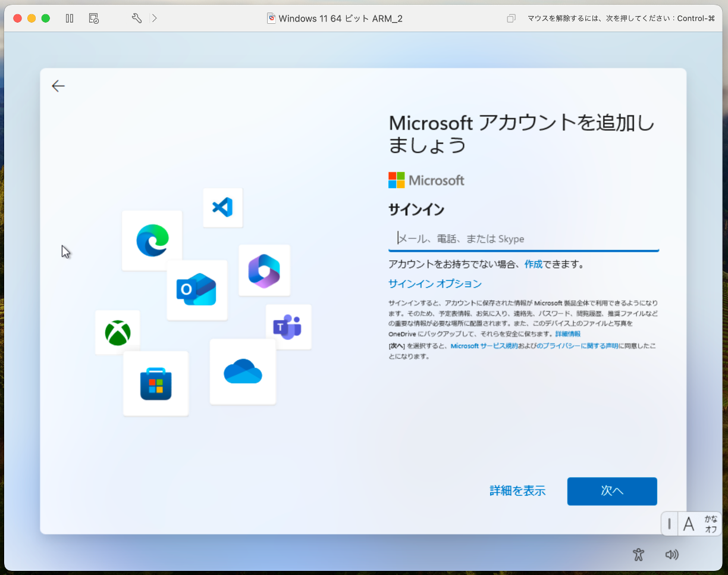Open the accessibility options icon
This screenshot has width=728, height=575.
click(x=639, y=555)
